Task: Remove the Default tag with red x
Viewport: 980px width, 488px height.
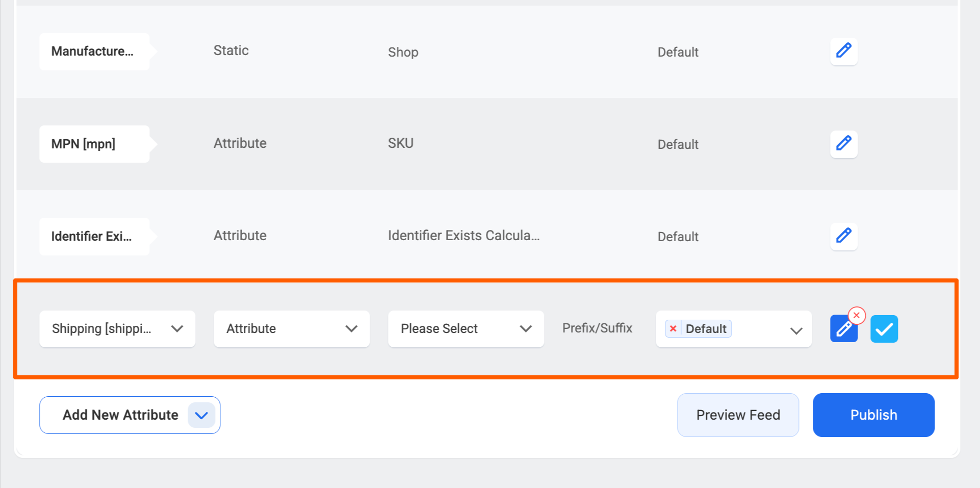Action: tap(673, 329)
